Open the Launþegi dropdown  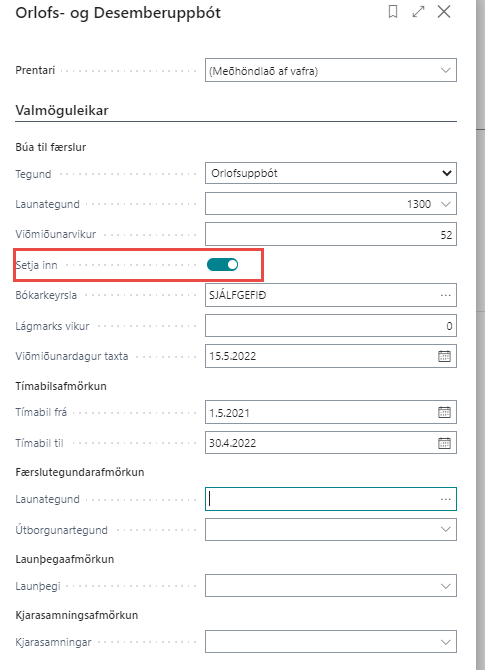(x=331, y=586)
